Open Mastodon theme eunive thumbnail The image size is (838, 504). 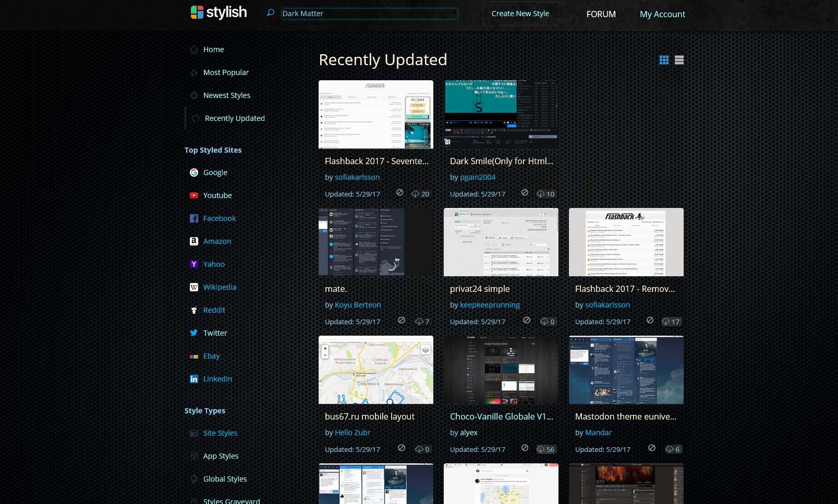(626, 370)
